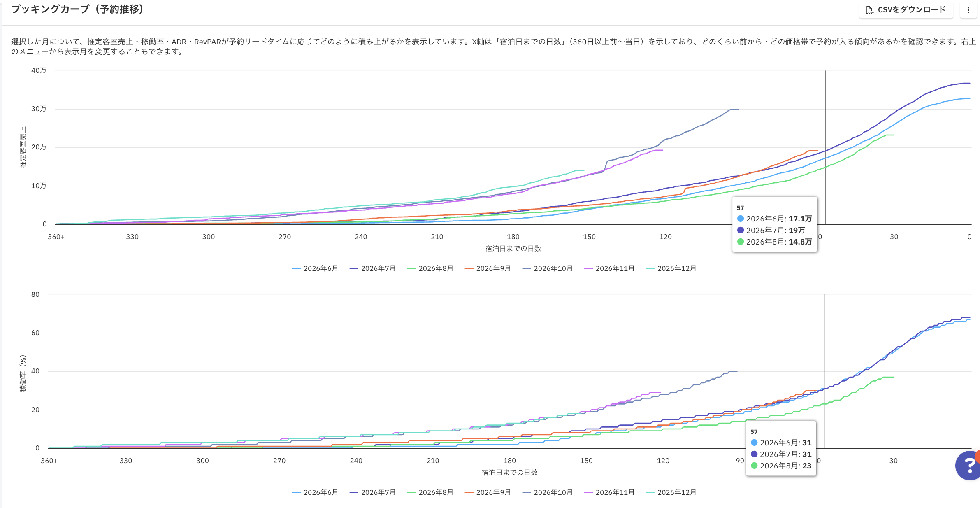Click the 360+ label on the revenue chart x-axis
980x508 pixels.
[56, 237]
